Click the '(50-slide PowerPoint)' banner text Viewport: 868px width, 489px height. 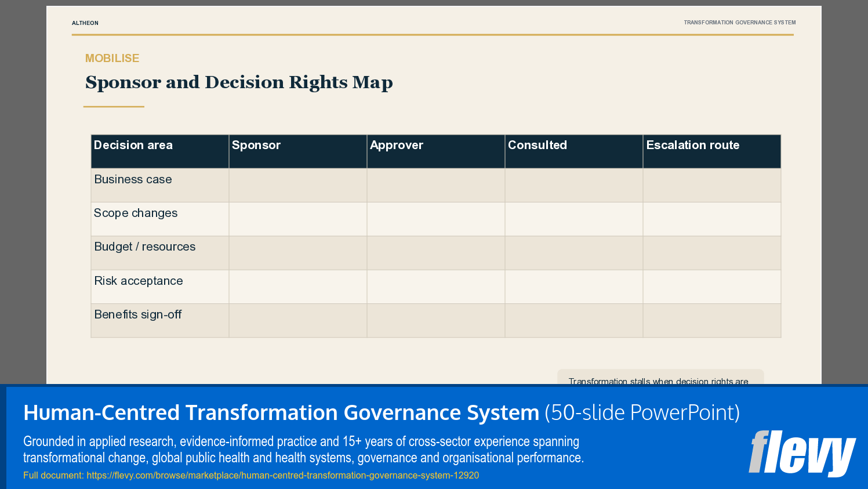coord(642,412)
